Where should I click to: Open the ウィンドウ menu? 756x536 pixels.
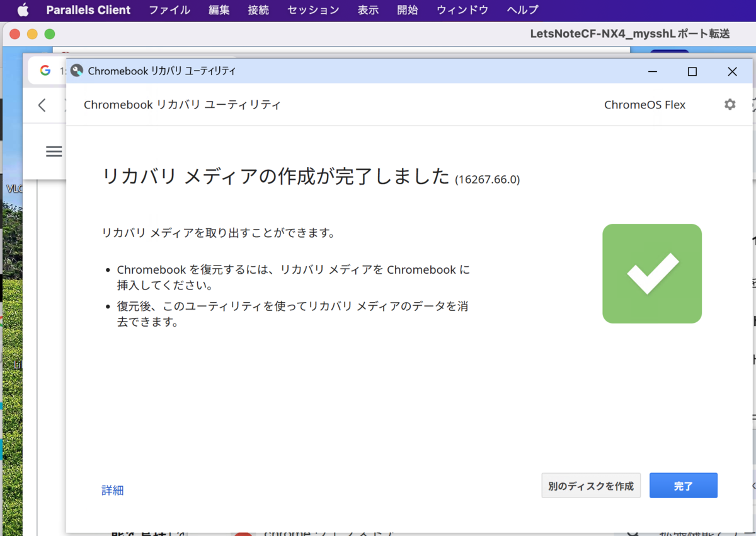(462, 10)
